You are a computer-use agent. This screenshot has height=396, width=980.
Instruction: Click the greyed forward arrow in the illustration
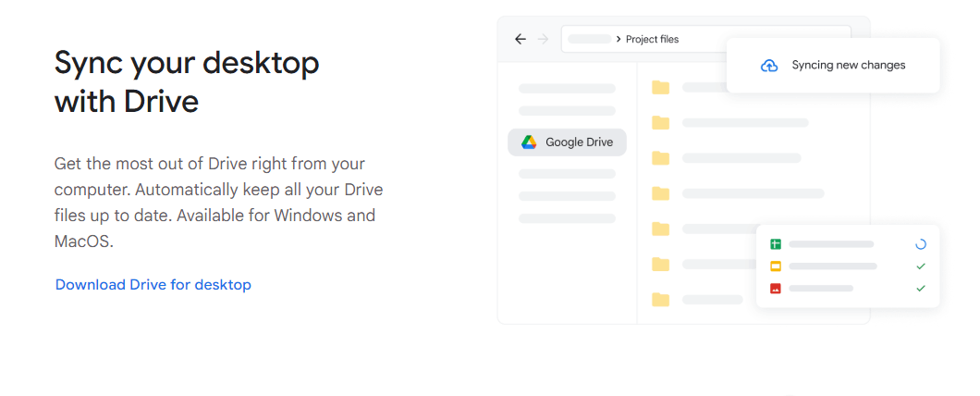543,40
